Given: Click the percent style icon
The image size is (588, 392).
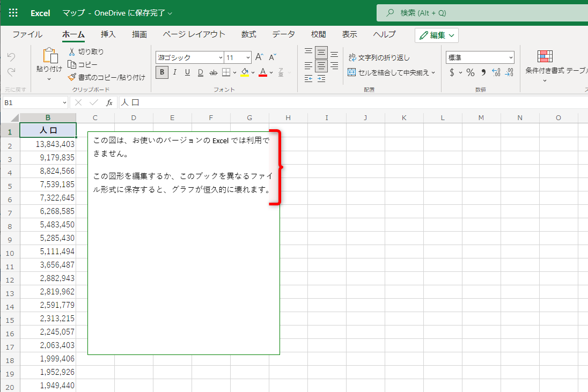Looking at the screenshot, I should click(x=470, y=73).
